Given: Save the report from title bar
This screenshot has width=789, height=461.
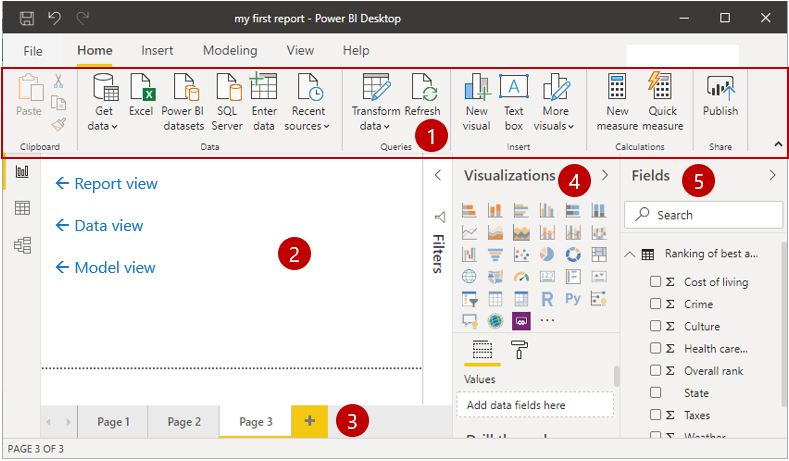Looking at the screenshot, I should pos(27,19).
